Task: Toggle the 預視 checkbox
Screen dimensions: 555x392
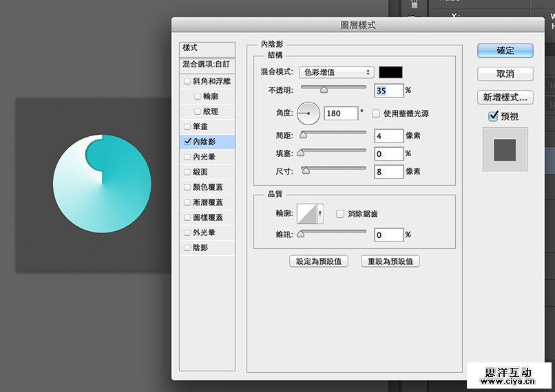Action: click(493, 116)
